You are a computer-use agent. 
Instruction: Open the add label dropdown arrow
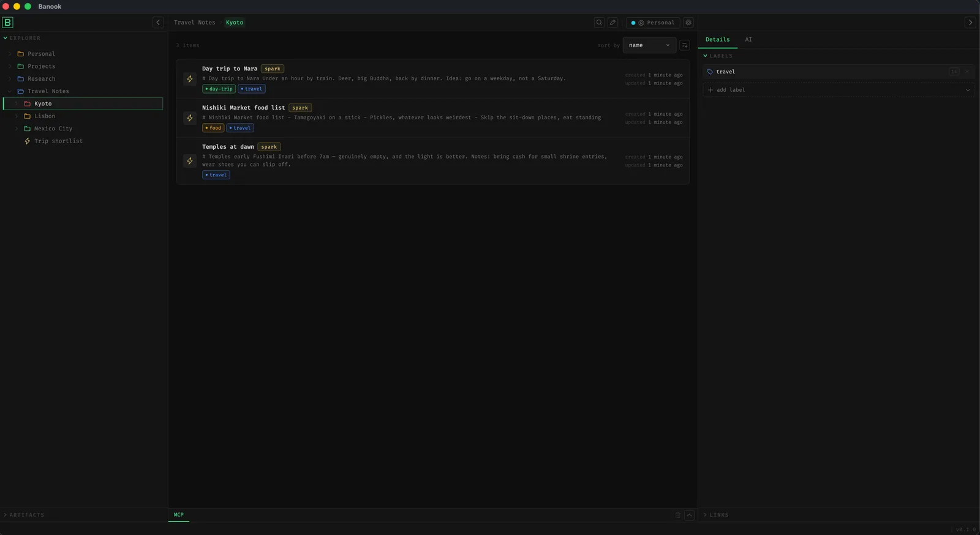click(x=968, y=90)
